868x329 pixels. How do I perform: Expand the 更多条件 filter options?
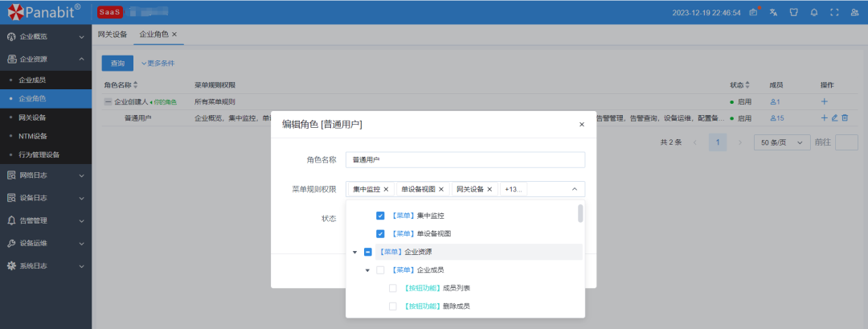[x=158, y=63]
